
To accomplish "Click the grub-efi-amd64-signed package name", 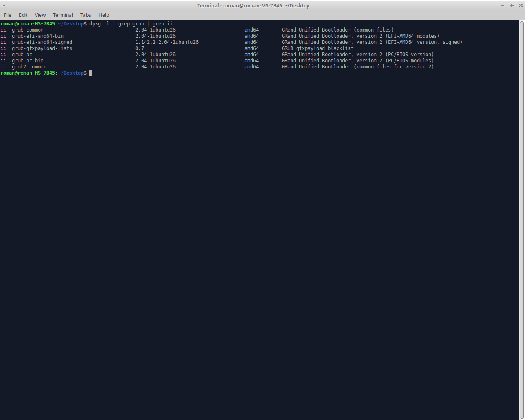I will click(x=42, y=42).
